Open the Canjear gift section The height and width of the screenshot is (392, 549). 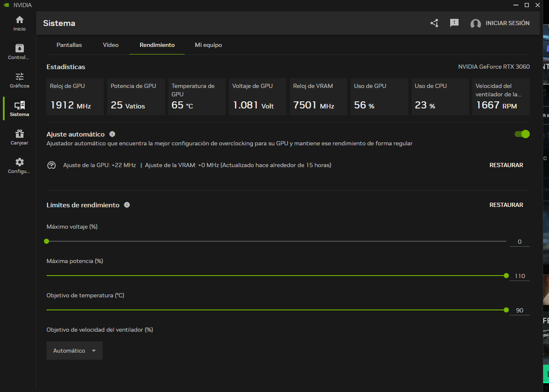[19, 137]
